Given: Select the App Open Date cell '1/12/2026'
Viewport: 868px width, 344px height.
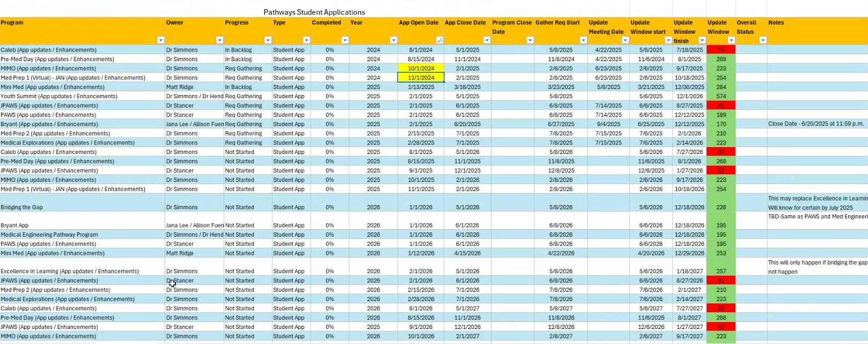Looking at the screenshot, I should point(421,253).
